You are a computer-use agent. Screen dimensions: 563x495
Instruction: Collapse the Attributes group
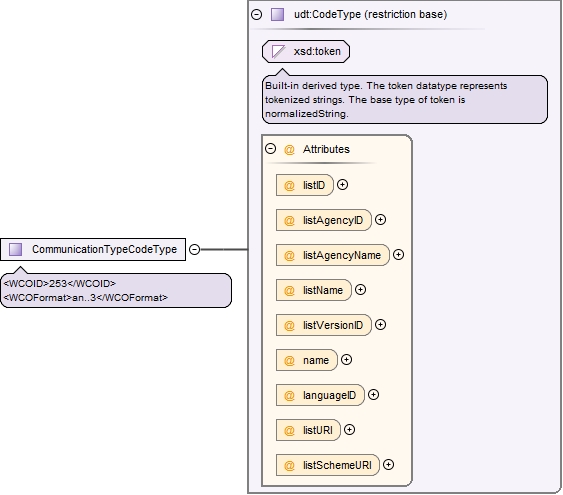click(x=270, y=149)
